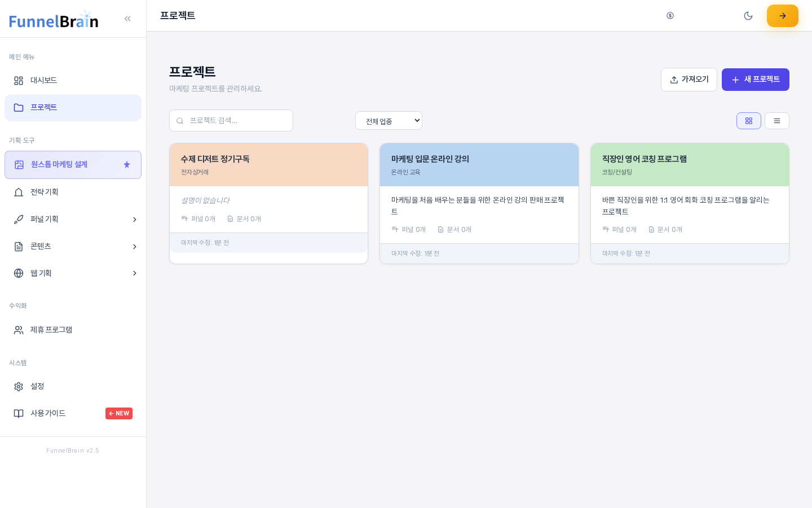Click 전자상거래 category on 수제 디저트 card
This screenshot has height=508, width=812.
click(x=195, y=172)
